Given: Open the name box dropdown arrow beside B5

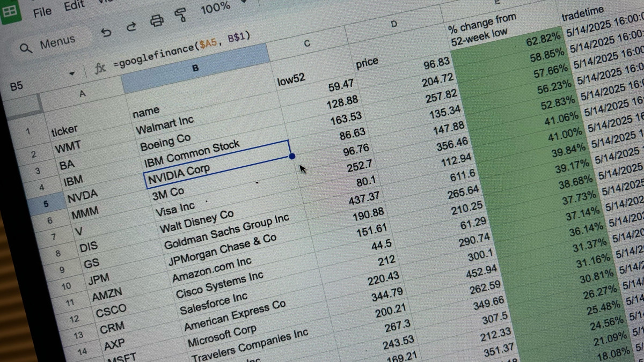Looking at the screenshot, I should coord(72,73).
